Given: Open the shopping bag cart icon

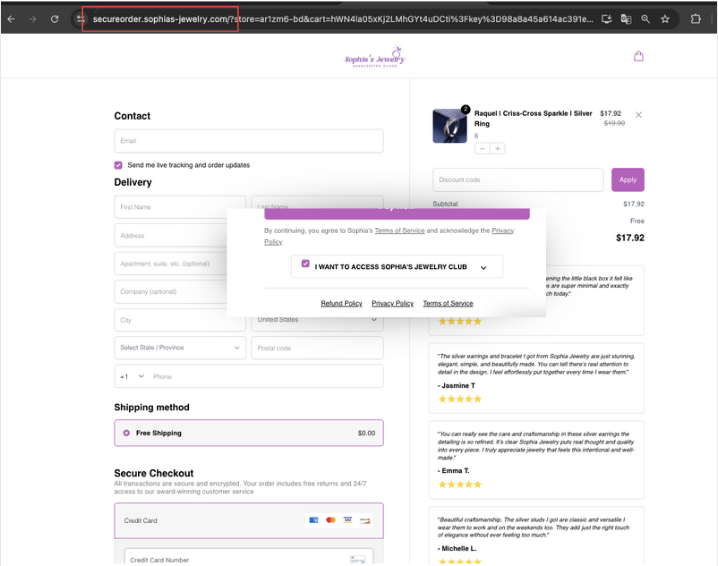Looking at the screenshot, I should coord(638,56).
